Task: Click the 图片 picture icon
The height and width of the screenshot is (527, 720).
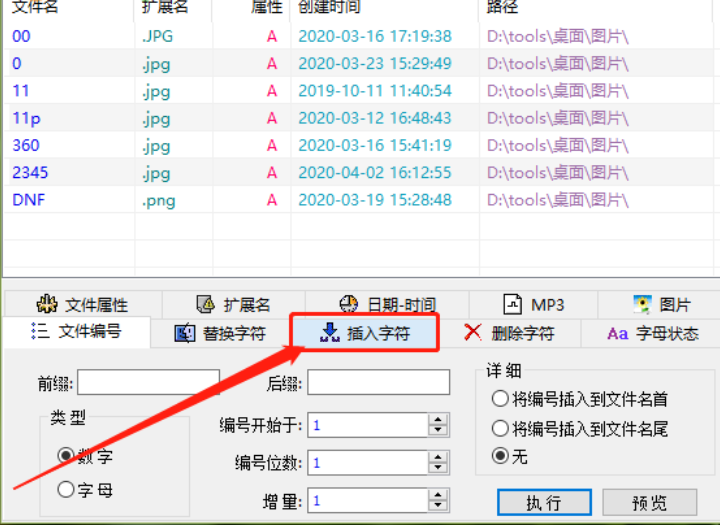Action: (643, 304)
